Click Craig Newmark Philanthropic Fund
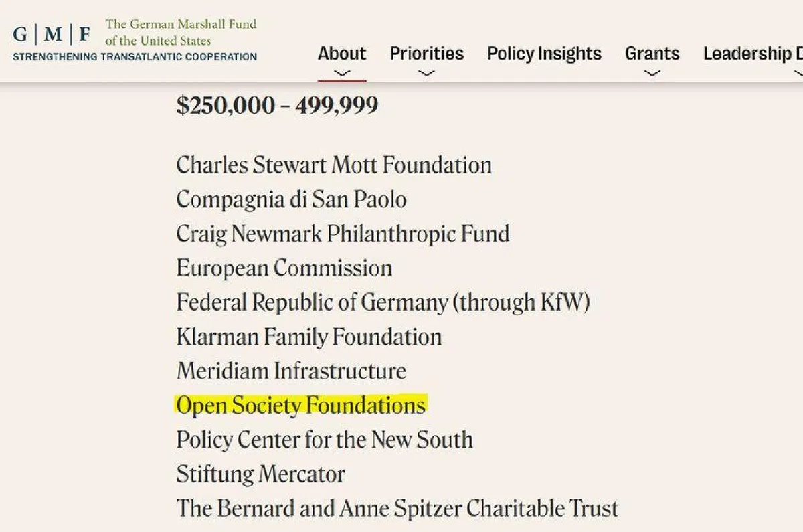The image size is (803, 532). [x=343, y=234]
